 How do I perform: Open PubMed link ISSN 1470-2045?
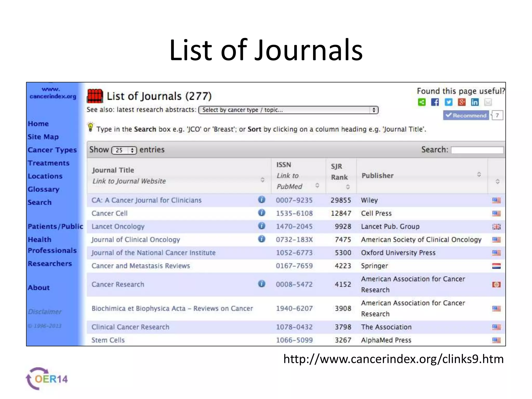click(294, 227)
